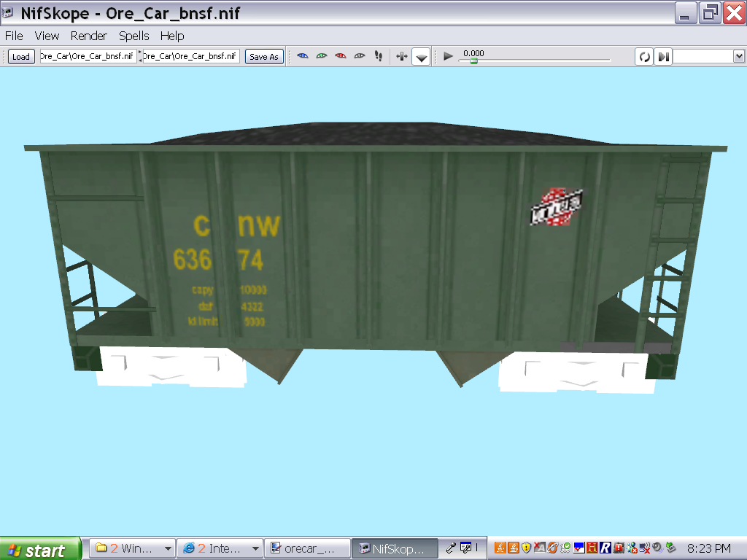Click the railroad logo decal on the car
This screenshot has width=747, height=560.
pyautogui.click(x=557, y=206)
